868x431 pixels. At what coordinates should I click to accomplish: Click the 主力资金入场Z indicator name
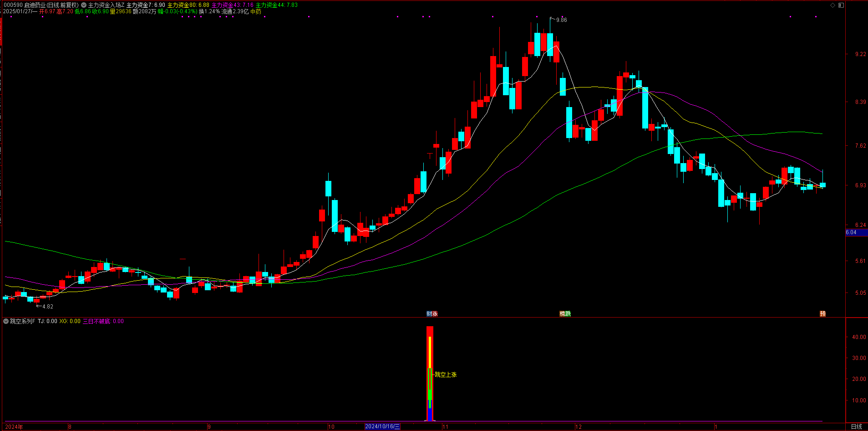pos(106,5)
